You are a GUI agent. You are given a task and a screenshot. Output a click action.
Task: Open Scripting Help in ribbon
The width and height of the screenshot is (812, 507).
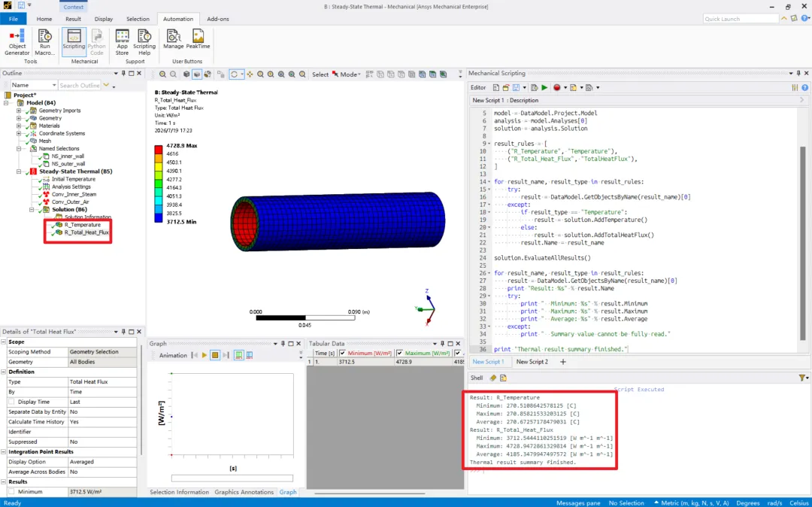pyautogui.click(x=144, y=42)
